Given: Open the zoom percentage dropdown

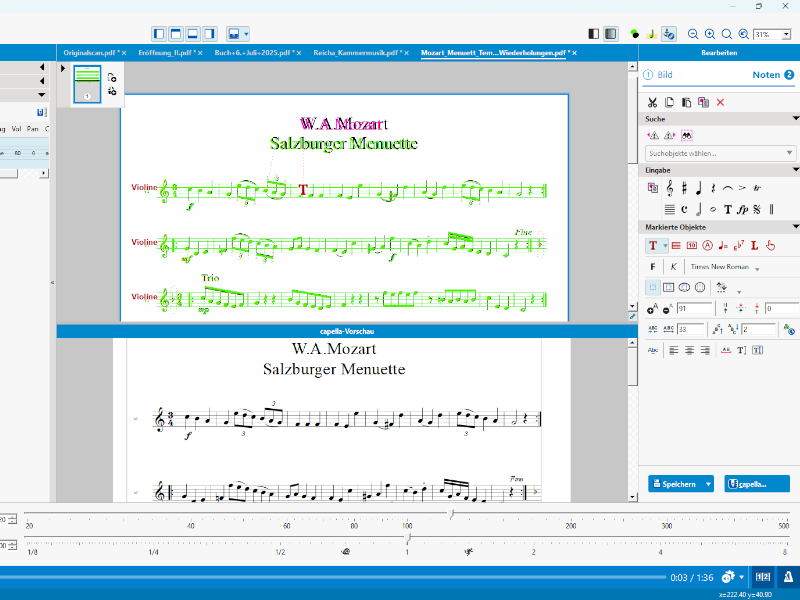Looking at the screenshot, I should [786, 35].
